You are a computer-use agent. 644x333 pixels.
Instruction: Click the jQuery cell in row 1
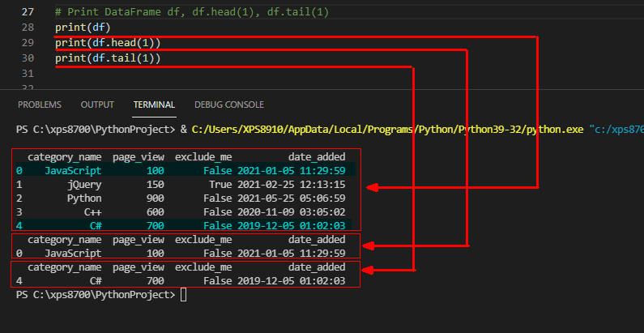(x=84, y=185)
